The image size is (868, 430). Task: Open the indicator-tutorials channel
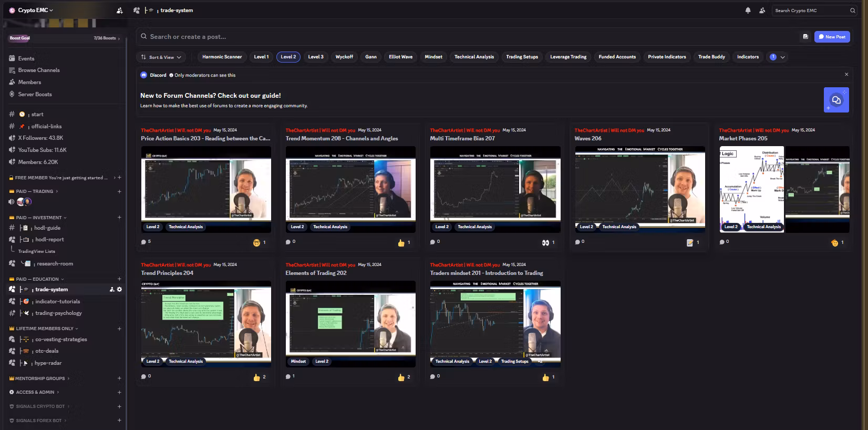tap(57, 301)
